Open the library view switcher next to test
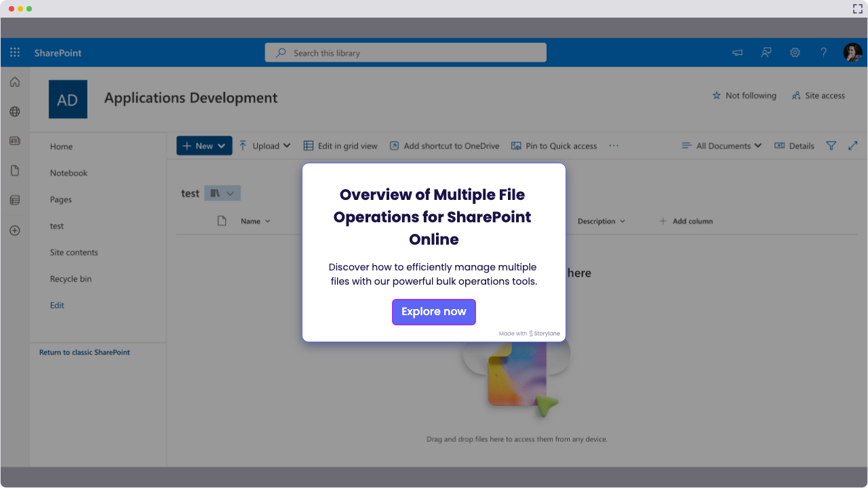Image resolution: width=868 pixels, height=488 pixels. click(222, 193)
